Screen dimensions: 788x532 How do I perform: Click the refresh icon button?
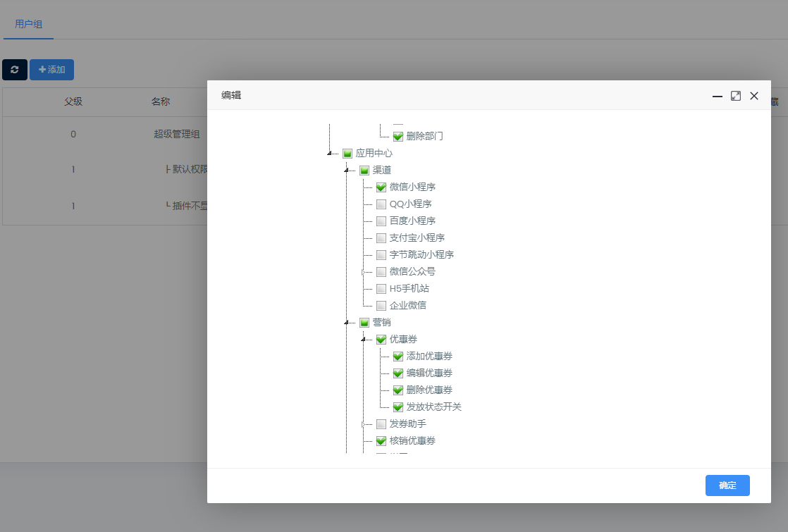[14, 70]
